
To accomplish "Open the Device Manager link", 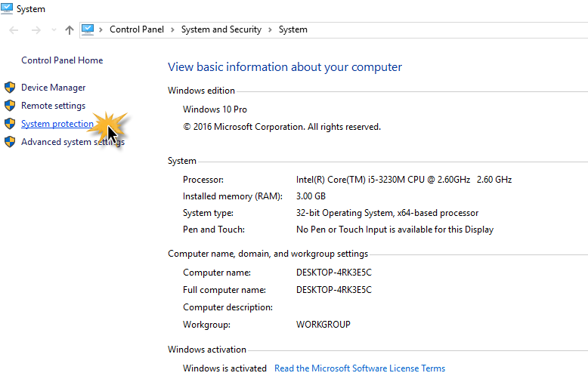I will [53, 88].
